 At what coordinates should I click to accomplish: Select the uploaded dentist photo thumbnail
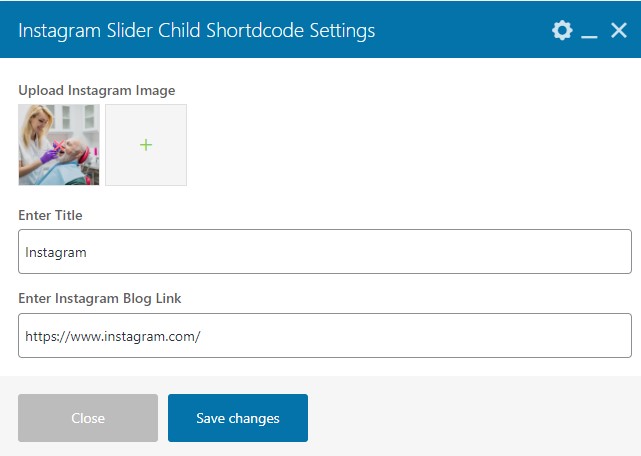59,145
